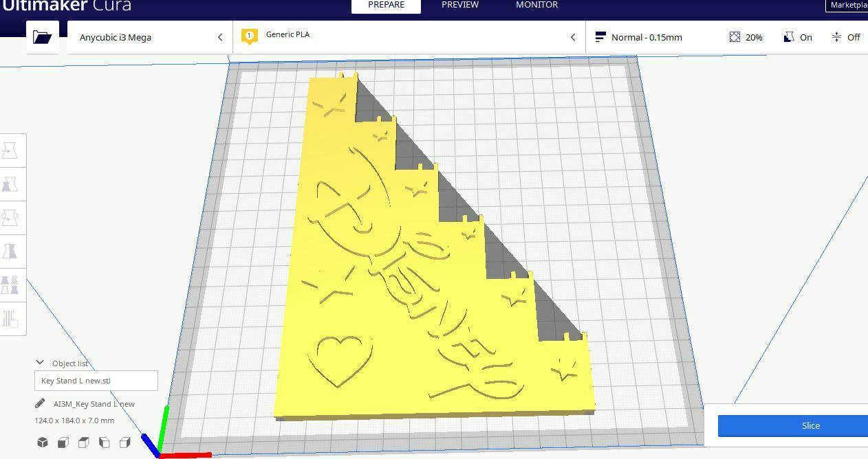Expand the Generic PLA material selector
This screenshot has height=459, width=868.
click(x=409, y=37)
